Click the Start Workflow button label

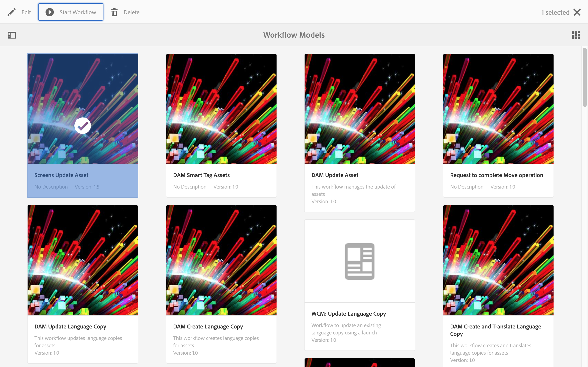click(x=78, y=12)
